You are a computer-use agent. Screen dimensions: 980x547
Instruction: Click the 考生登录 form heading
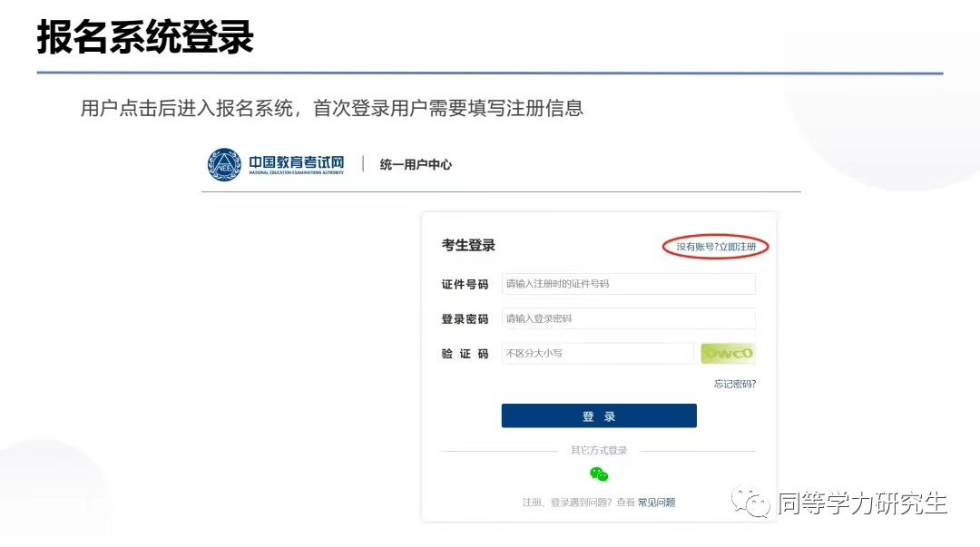(x=468, y=246)
